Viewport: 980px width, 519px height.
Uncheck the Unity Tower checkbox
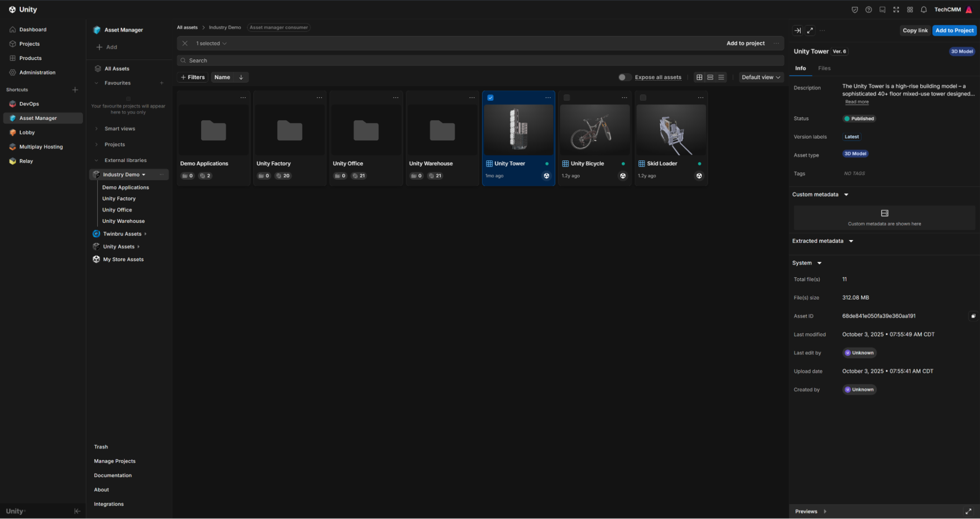pos(490,98)
